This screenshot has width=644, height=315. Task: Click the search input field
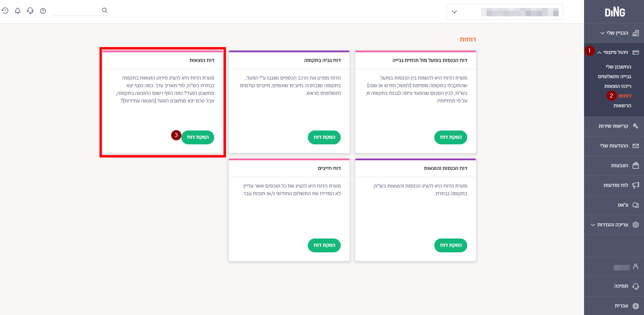76,10
